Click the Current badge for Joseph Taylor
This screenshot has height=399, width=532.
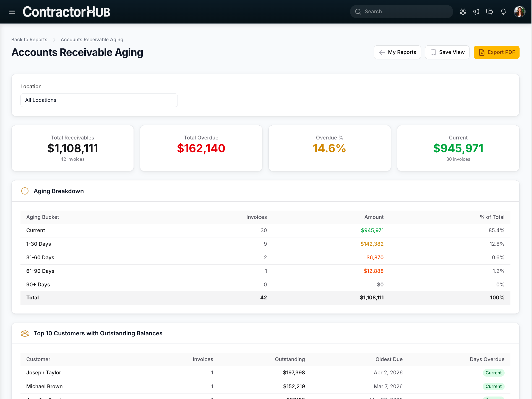point(493,373)
